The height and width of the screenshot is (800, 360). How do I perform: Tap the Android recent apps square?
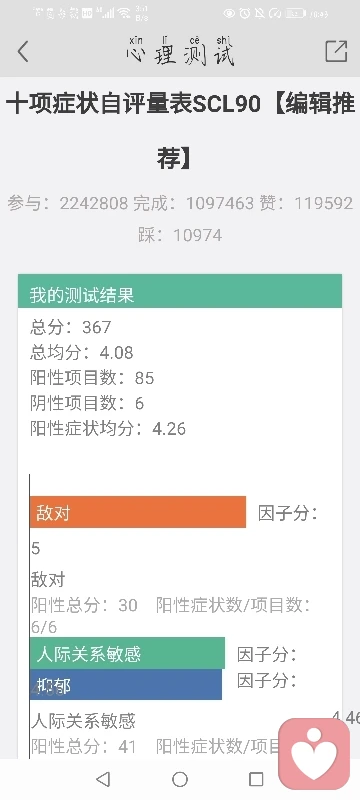[256, 779]
